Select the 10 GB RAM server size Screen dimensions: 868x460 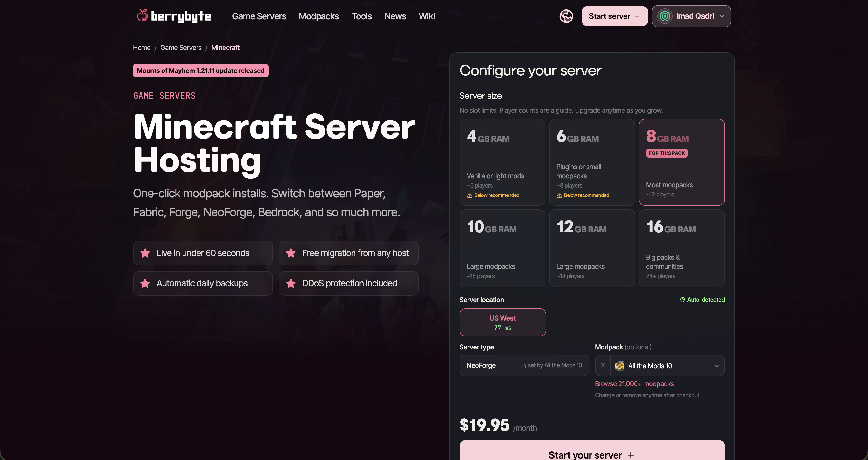502,249
